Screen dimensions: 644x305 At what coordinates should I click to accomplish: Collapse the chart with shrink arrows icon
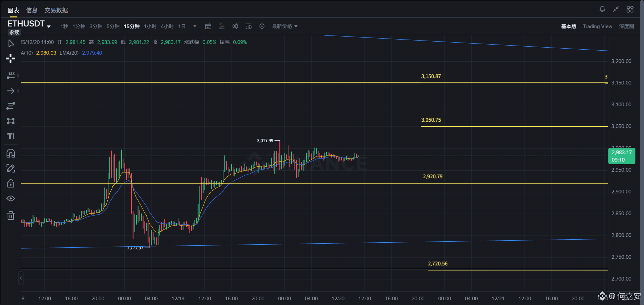click(616, 9)
